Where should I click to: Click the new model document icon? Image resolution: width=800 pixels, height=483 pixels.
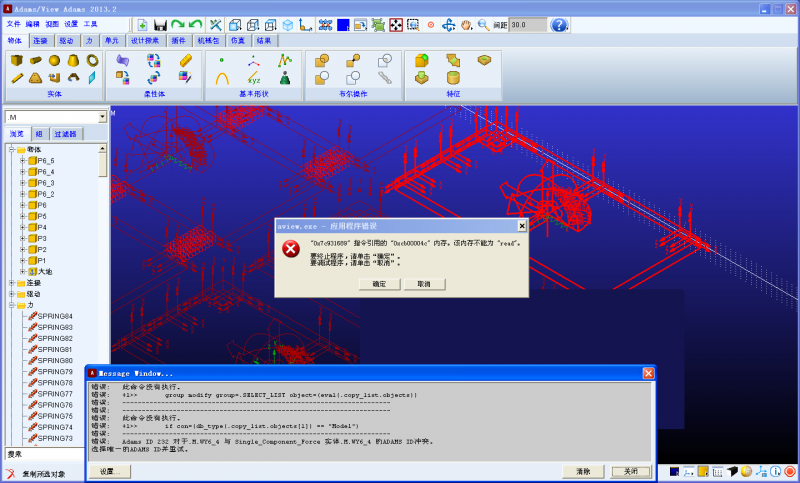click(142, 24)
